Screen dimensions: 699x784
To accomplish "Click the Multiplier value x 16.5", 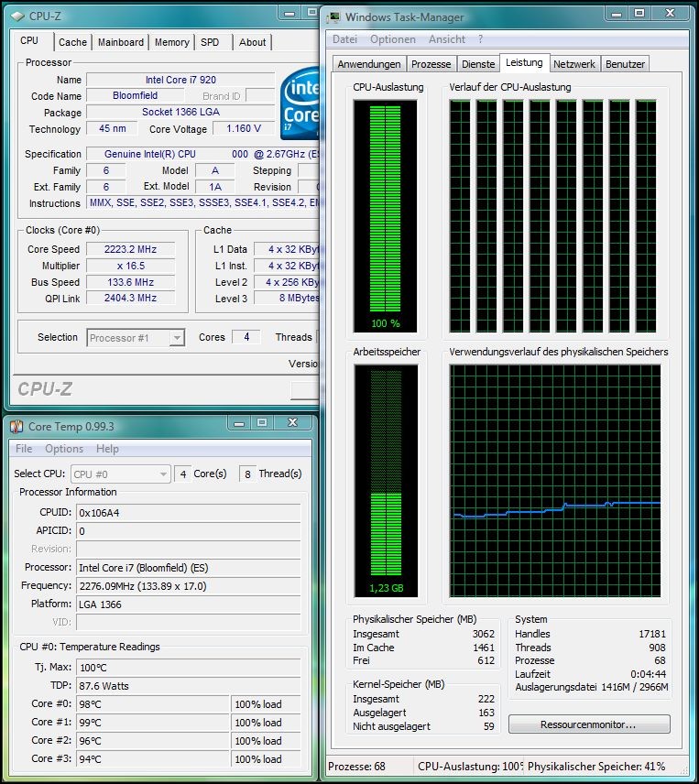I will coord(130,266).
